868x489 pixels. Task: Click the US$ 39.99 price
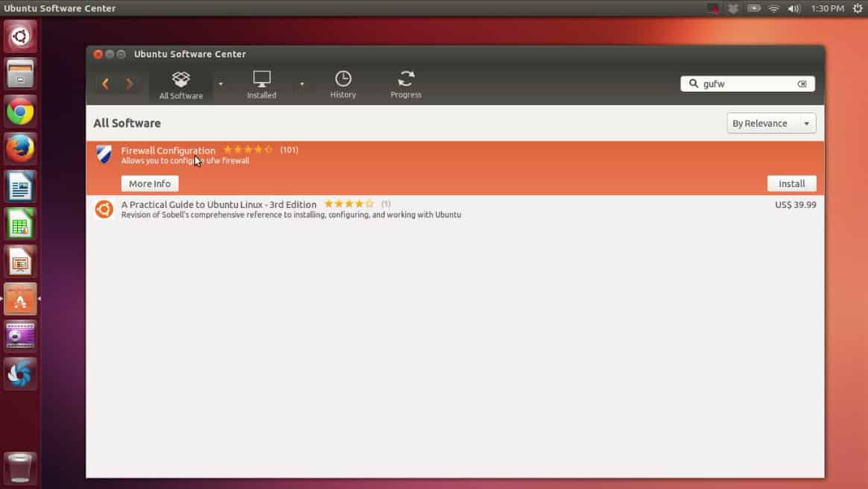(796, 204)
